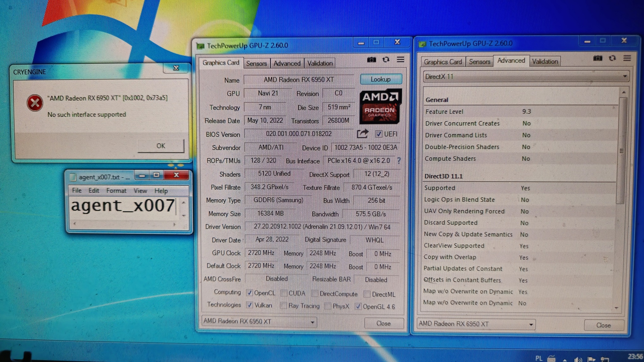Click the Driver Version field value

[322, 227]
